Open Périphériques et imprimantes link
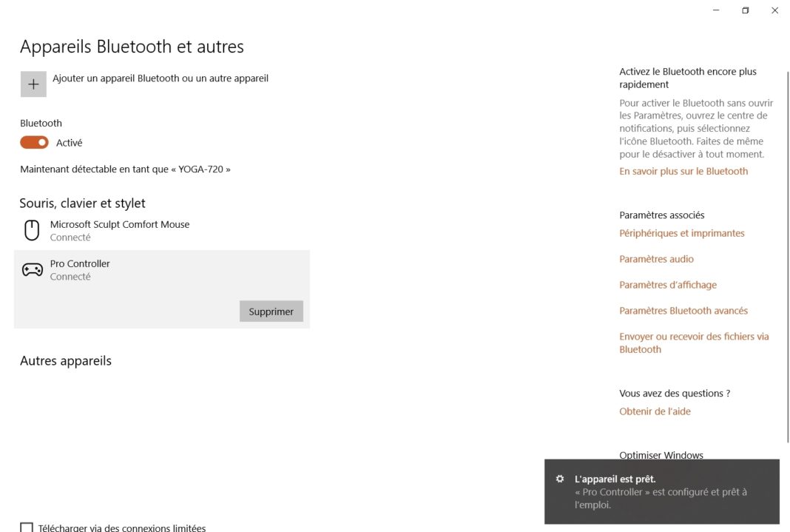 (x=682, y=233)
